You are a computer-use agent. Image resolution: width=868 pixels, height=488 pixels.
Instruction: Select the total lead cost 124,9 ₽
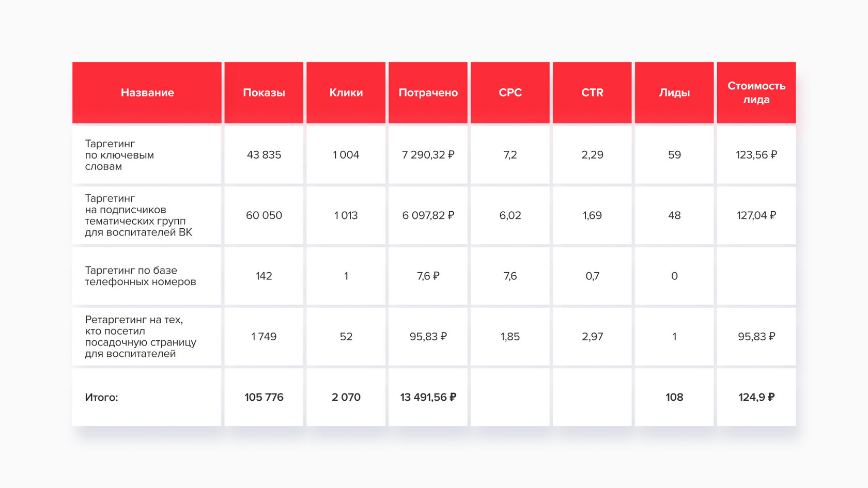tap(756, 397)
